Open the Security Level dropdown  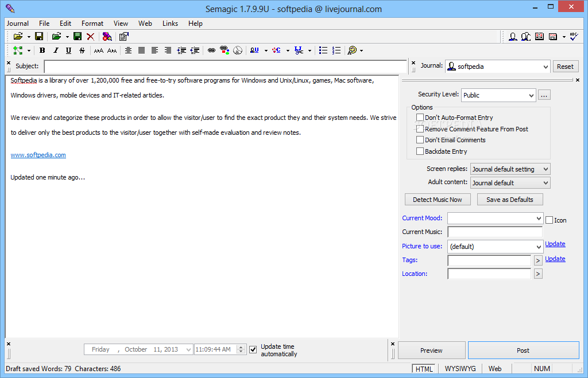click(x=498, y=95)
